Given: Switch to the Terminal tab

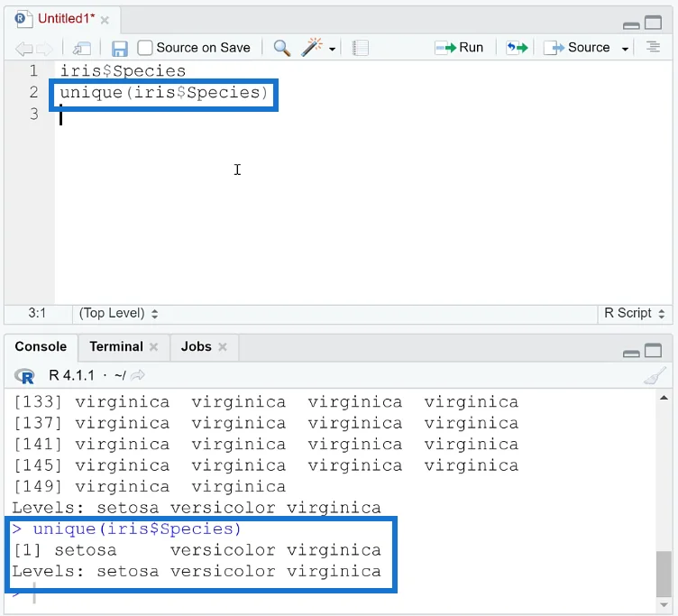Looking at the screenshot, I should point(116,346).
